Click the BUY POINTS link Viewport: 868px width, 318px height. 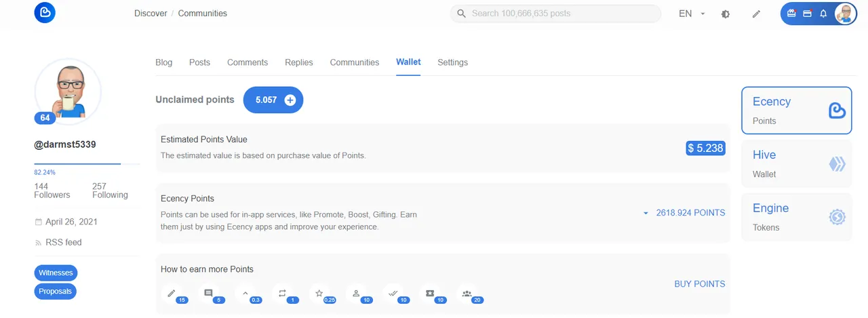coord(700,284)
